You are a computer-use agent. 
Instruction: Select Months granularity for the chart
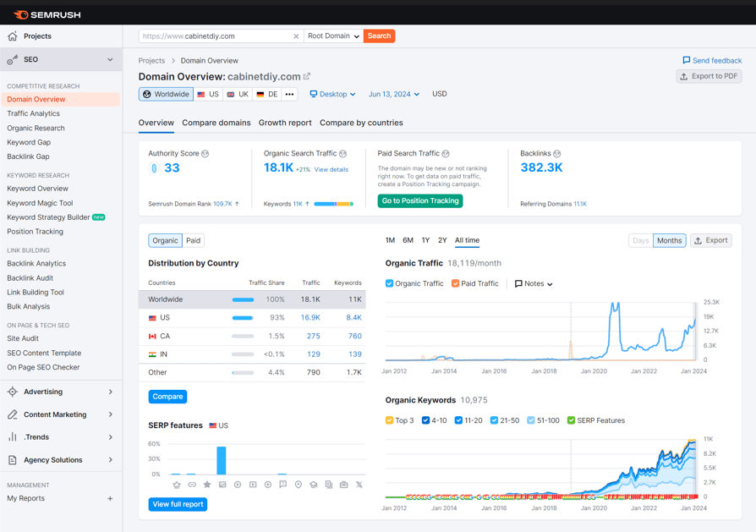pyautogui.click(x=669, y=241)
